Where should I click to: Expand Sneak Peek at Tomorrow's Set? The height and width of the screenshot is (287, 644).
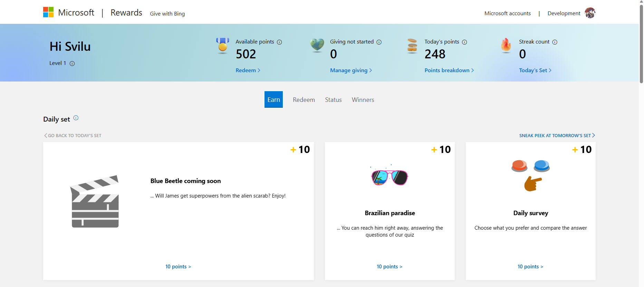[557, 136]
